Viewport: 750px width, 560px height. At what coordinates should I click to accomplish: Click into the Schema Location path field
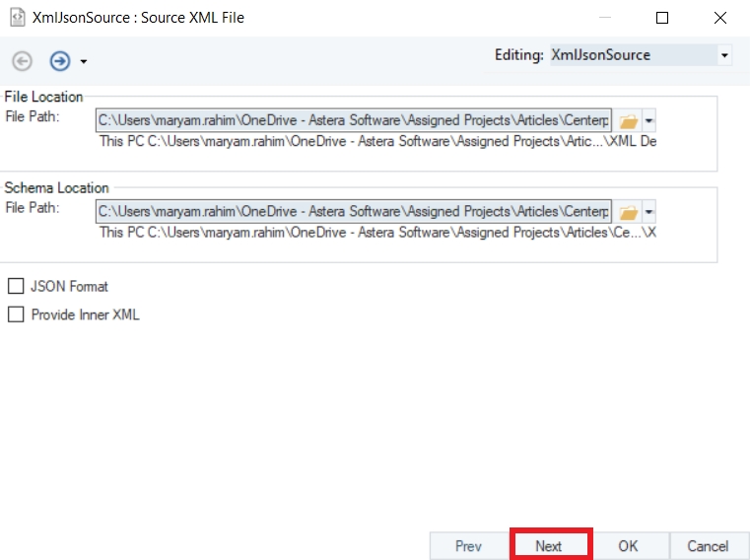(354, 211)
